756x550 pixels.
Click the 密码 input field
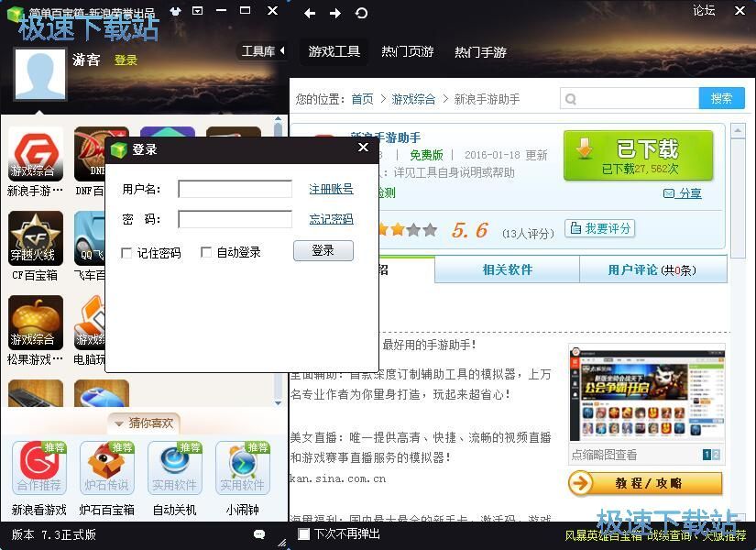click(235, 219)
